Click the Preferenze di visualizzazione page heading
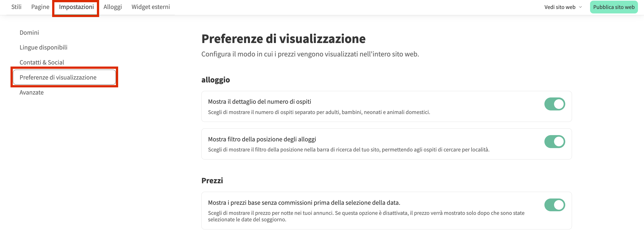Viewport: 644px width, 233px height. pyautogui.click(x=284, y=39)
